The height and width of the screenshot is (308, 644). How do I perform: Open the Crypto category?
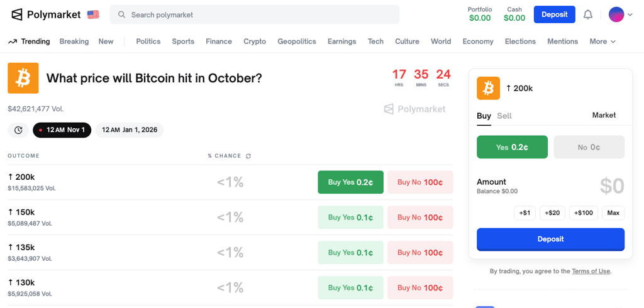pyautogui.click(x=255, y=41)
